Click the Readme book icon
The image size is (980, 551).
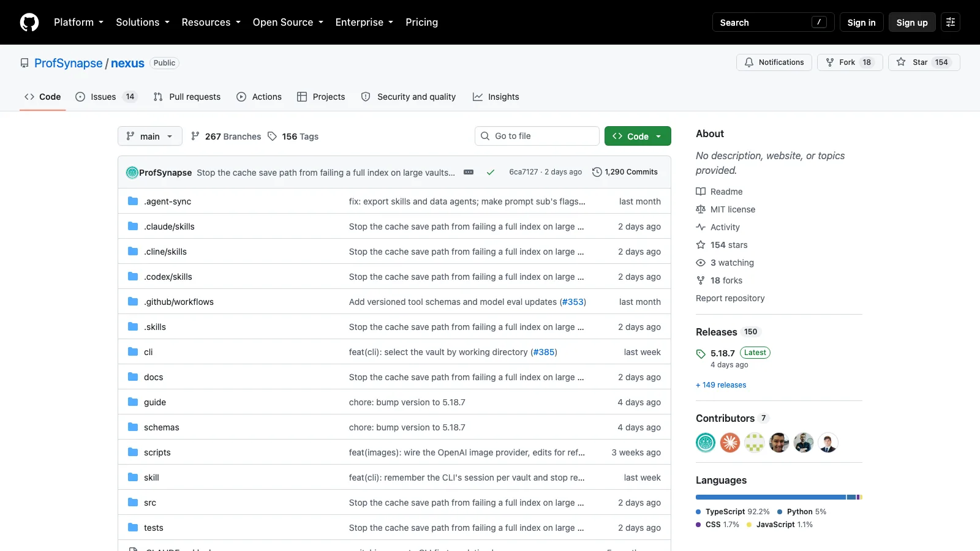click(701, 192)
